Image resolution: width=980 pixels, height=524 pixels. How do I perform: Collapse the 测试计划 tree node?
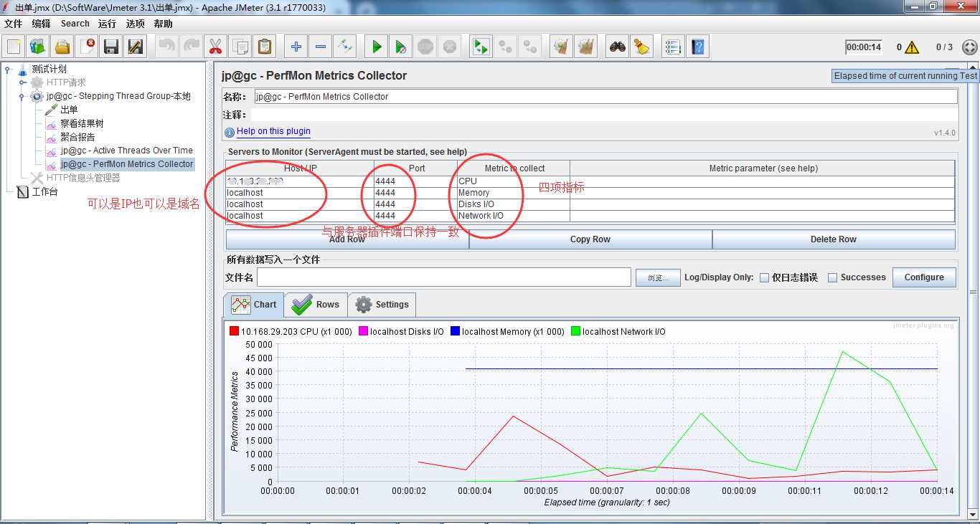(x=8, y=70)
